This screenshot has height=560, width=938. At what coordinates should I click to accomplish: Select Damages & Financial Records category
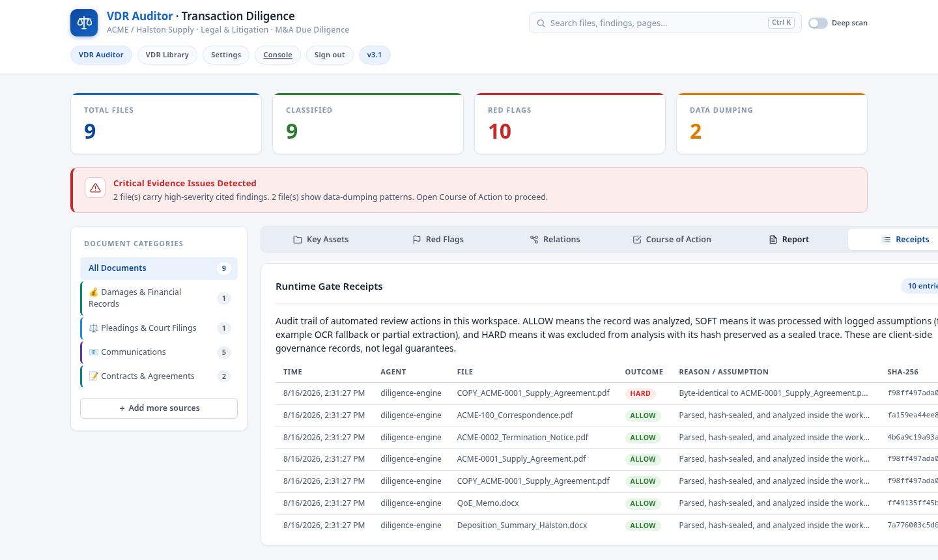pos(159,298)
